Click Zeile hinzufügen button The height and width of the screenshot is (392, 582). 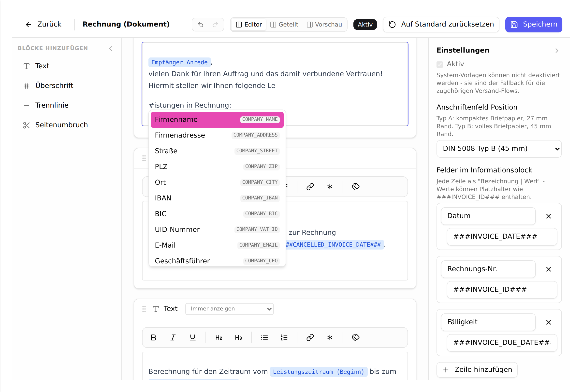[477, 370]
